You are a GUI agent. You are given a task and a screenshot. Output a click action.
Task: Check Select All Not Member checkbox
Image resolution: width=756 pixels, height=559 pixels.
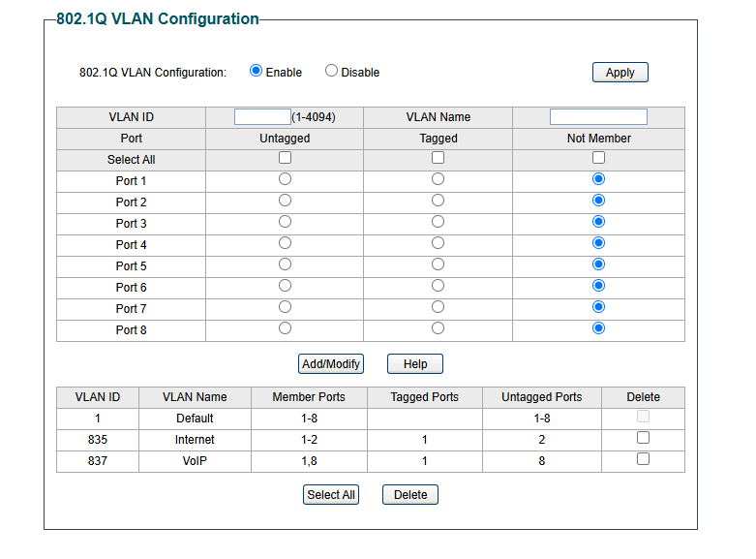[x=598, y=158]
